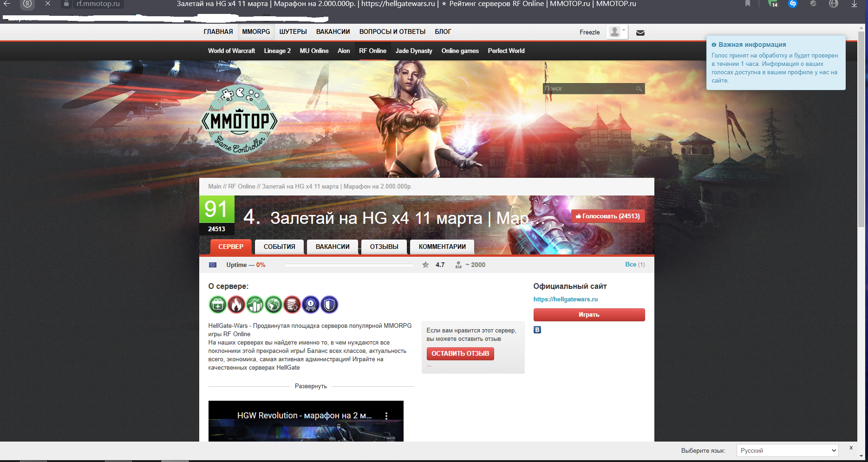Click the ОСТАВИТЬ ОТЗЫВ button
This screenshot has width=868, height=462.
coord(460,353)
